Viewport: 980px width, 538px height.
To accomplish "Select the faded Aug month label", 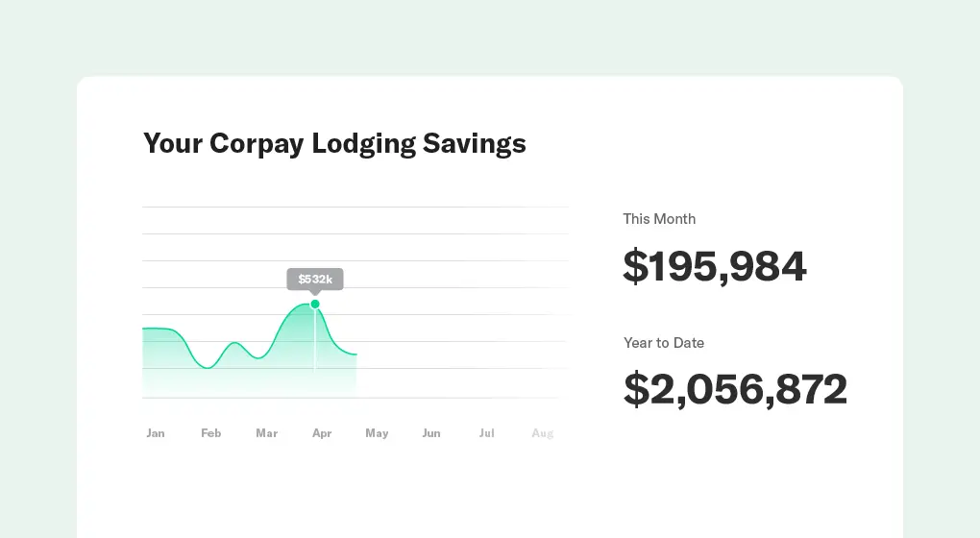I will 543,433.
